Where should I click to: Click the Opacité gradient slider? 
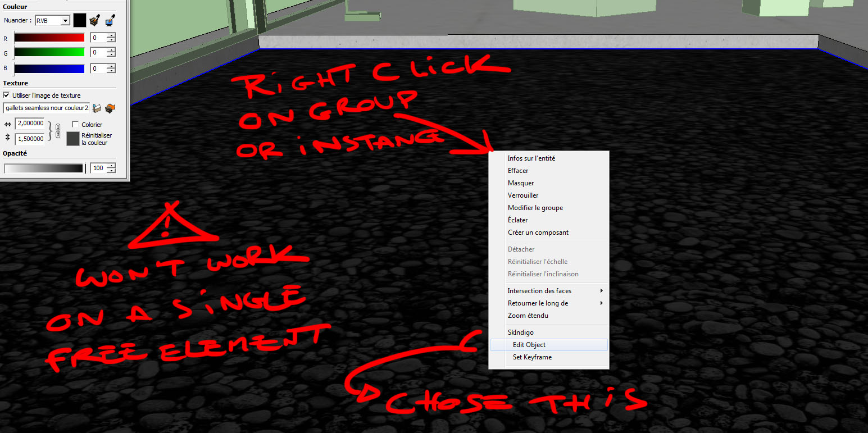44,168
